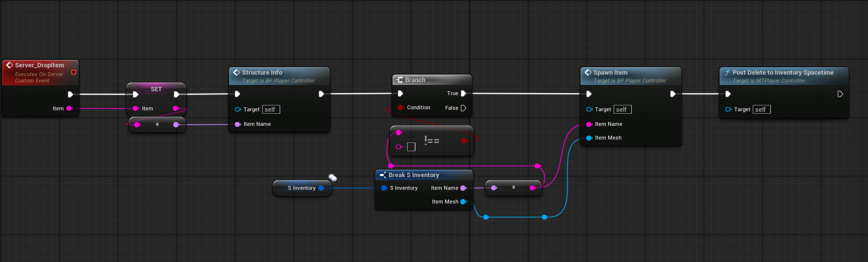The height and width of the screenshot is (262, 868).
Task: Click the Branch node icon
Action: tap(400, 80)
